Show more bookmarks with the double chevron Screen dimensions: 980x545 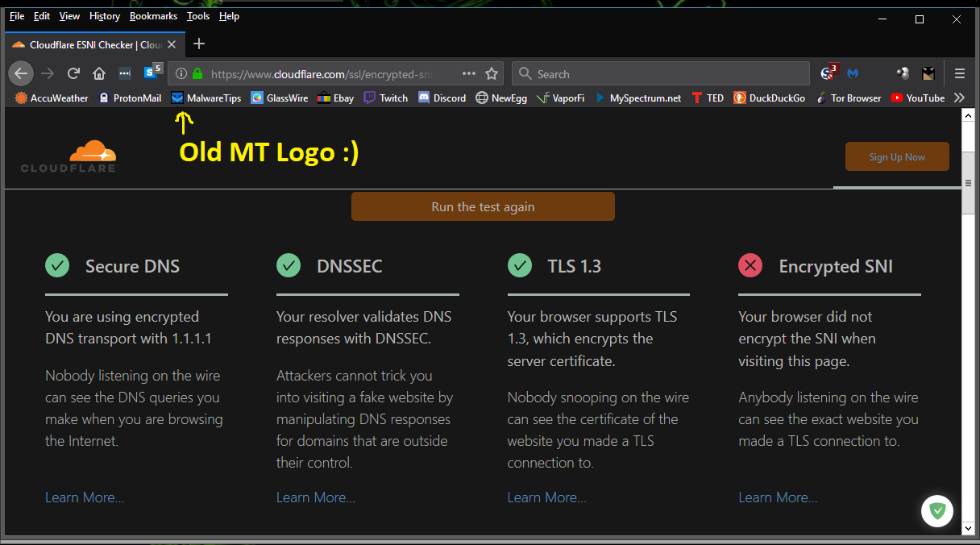click(959, 98)
